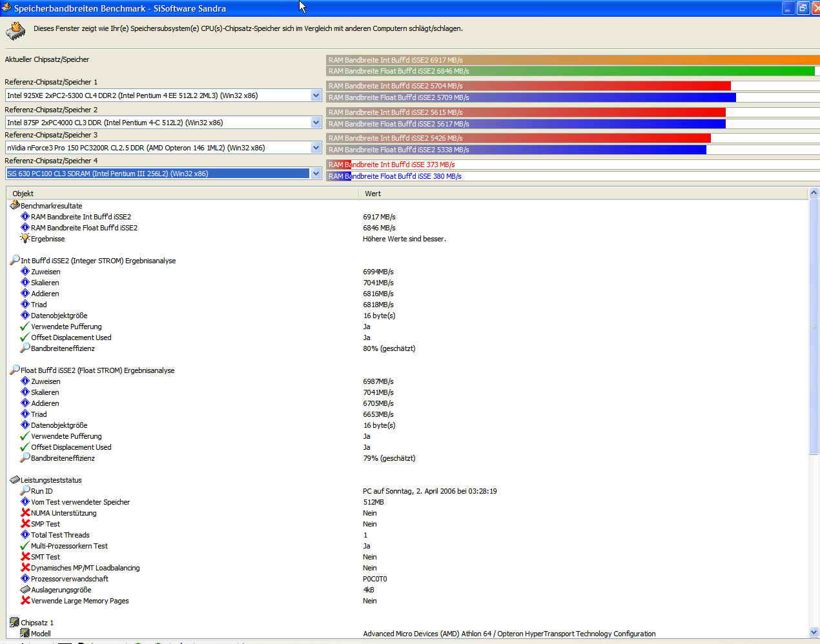Sort by the Objekt column header

coord(182,193)
